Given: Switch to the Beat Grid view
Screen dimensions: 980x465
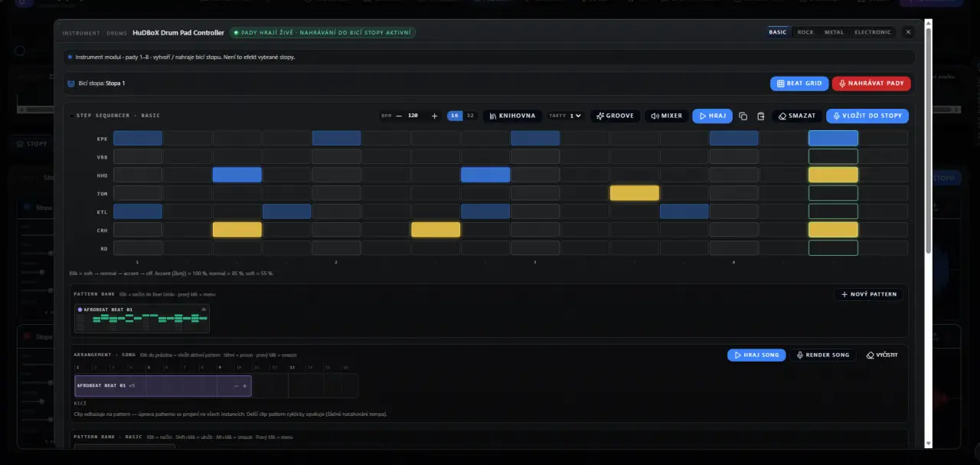Looking at the screenshot, I should click(x=799, y=84).
